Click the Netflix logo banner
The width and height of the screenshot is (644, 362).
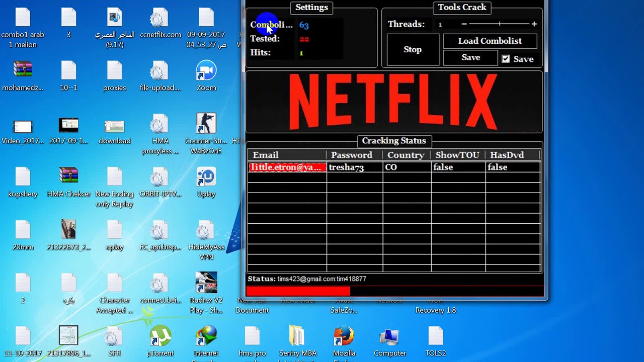[x=394, y=102]
